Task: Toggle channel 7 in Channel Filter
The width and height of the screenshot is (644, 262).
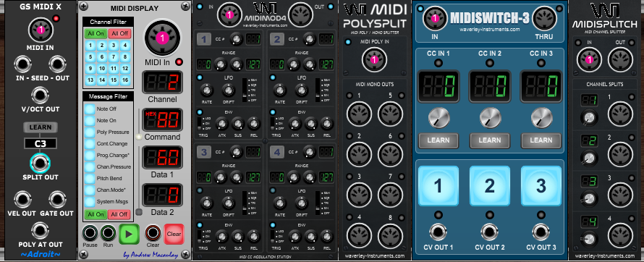Action: [114, 57]
